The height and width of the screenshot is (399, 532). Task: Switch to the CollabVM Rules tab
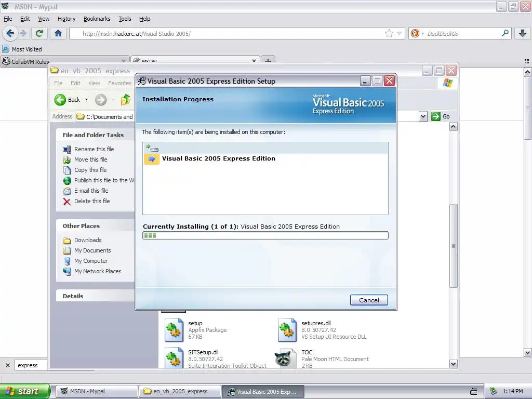coord(64,61)
